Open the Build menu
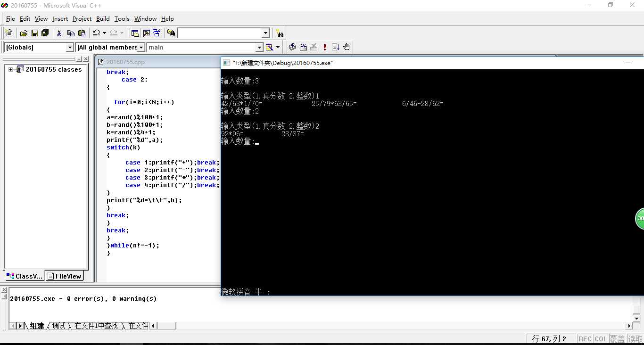644x345 pixels. 103,19
